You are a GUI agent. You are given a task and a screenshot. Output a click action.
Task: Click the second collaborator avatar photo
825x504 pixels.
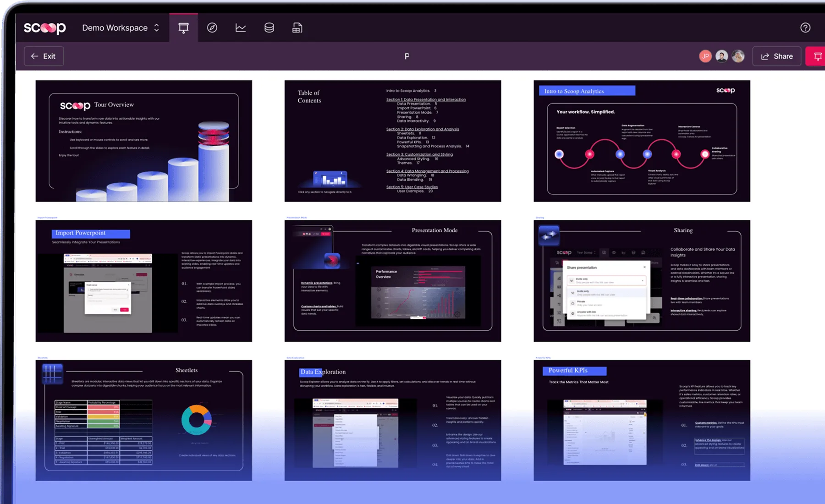pos(722,56)
